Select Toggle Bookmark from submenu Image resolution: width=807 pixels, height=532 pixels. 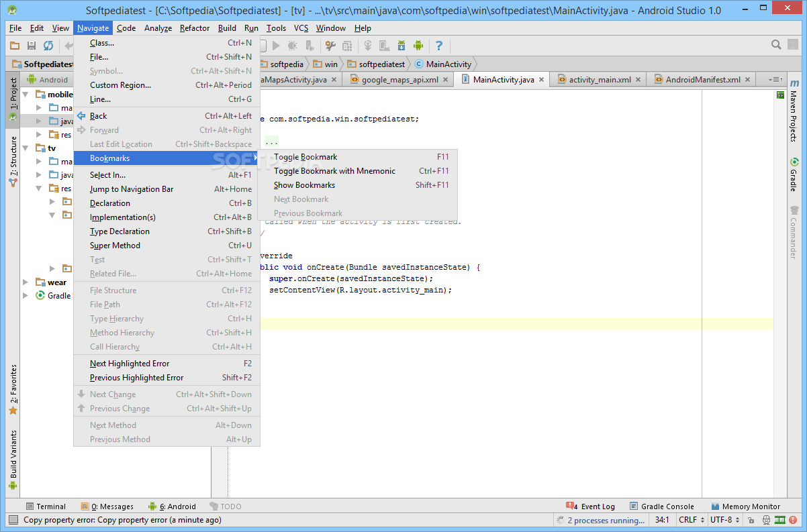(x=358, y=157)
